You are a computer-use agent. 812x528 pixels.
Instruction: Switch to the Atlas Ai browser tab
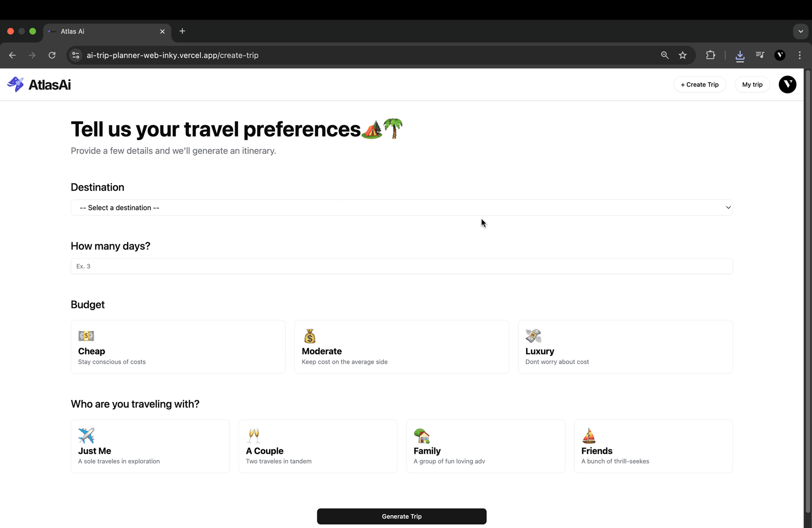point(98,31)
